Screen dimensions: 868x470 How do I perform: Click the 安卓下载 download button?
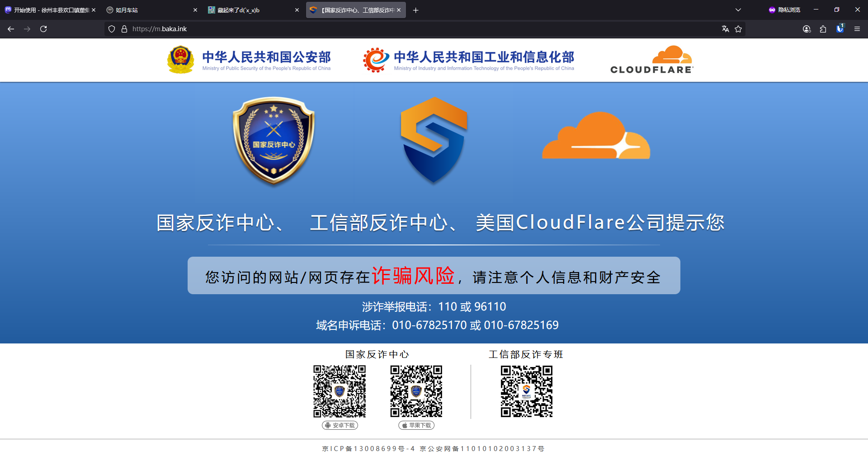[x=340, y=425]
